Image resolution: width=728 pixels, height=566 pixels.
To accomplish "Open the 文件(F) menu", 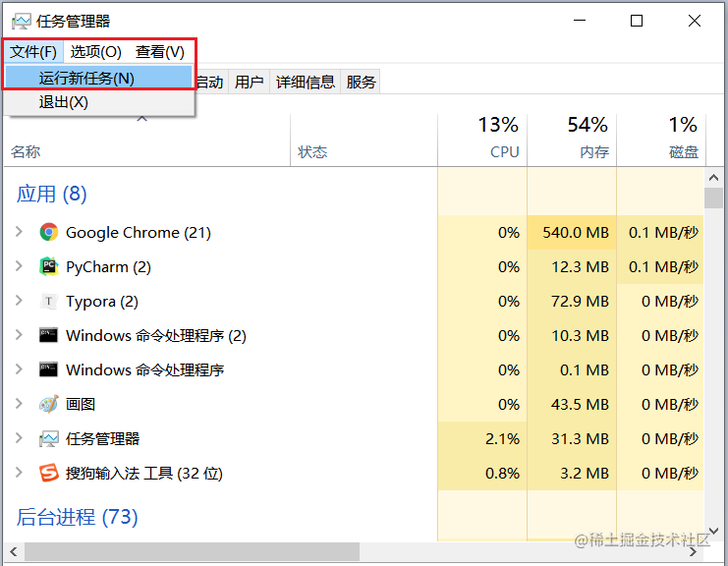I will coord(33,52).
